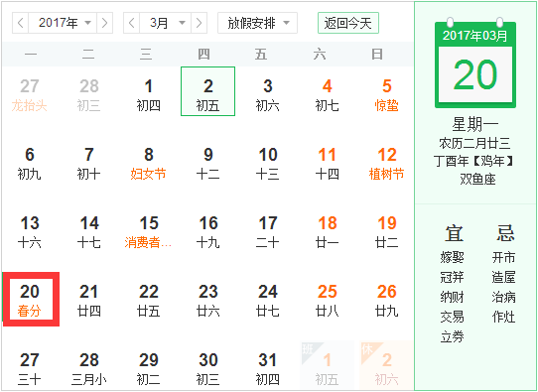Click 冠笄 in the 宜 list
Image resolution: width=538 pixels, height=392 pixels.
coord(453,277)
